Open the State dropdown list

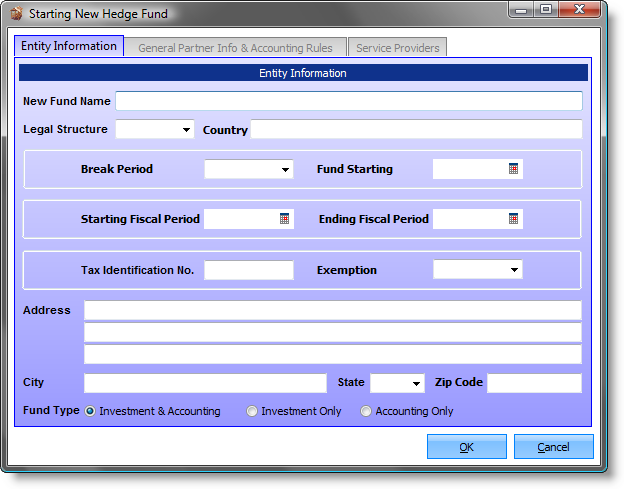pyautogui.click(x=416, y=384)
